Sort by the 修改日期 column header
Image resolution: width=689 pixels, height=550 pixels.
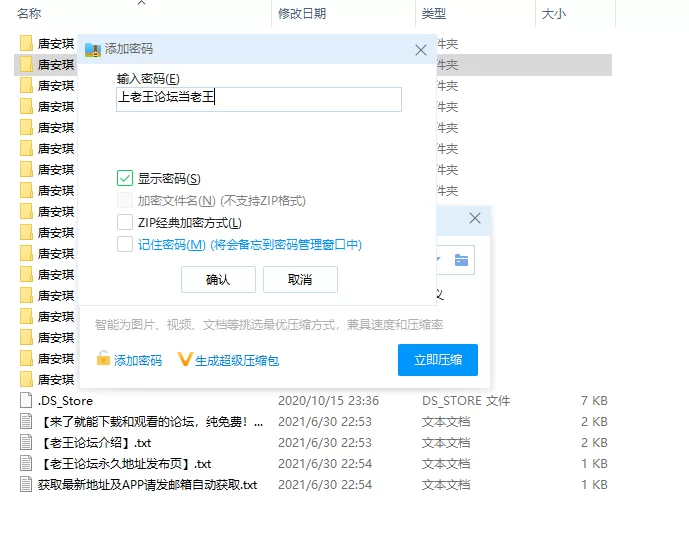[302, 13]
